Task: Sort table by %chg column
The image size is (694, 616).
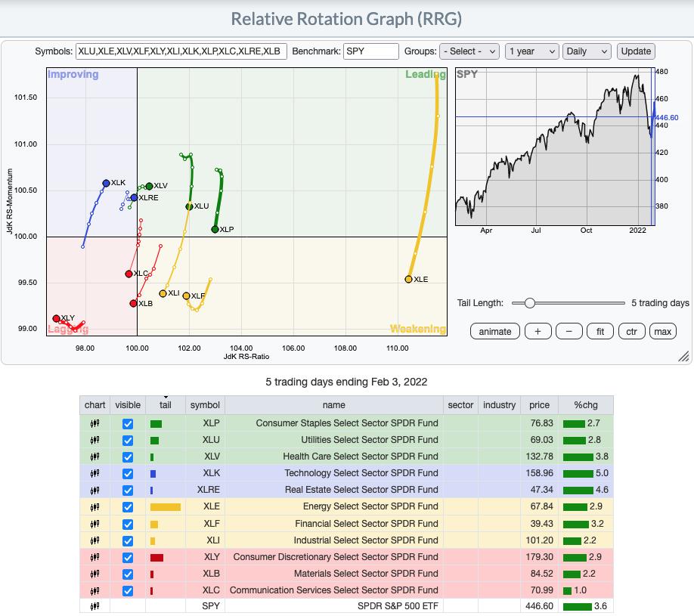Action: 586,405
